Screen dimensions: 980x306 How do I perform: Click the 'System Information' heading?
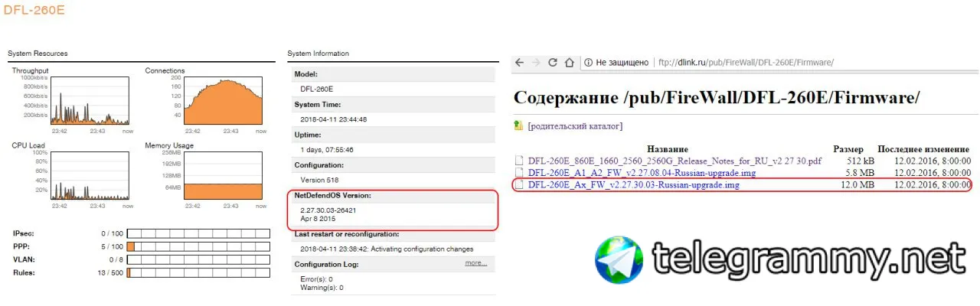click(x=318, y=54)
